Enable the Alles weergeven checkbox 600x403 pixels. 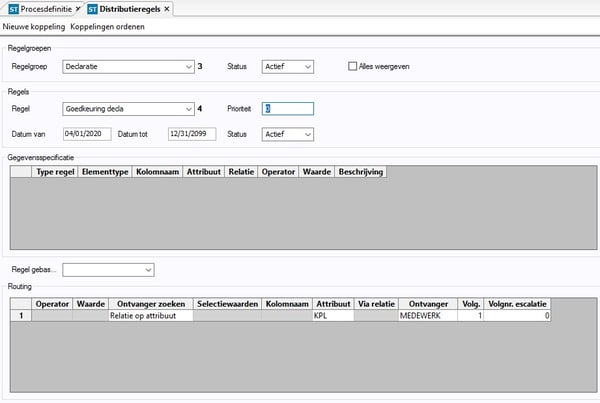point(352,66)
